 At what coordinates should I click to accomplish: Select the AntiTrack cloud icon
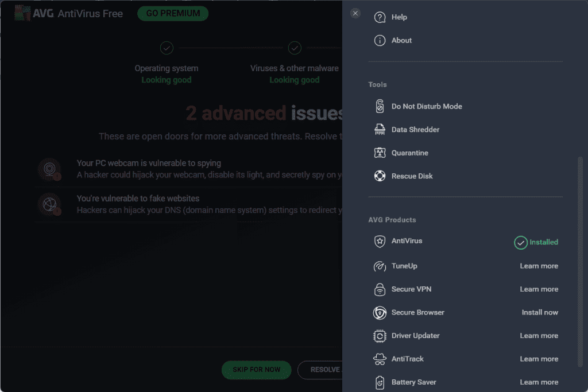(379, 358)
